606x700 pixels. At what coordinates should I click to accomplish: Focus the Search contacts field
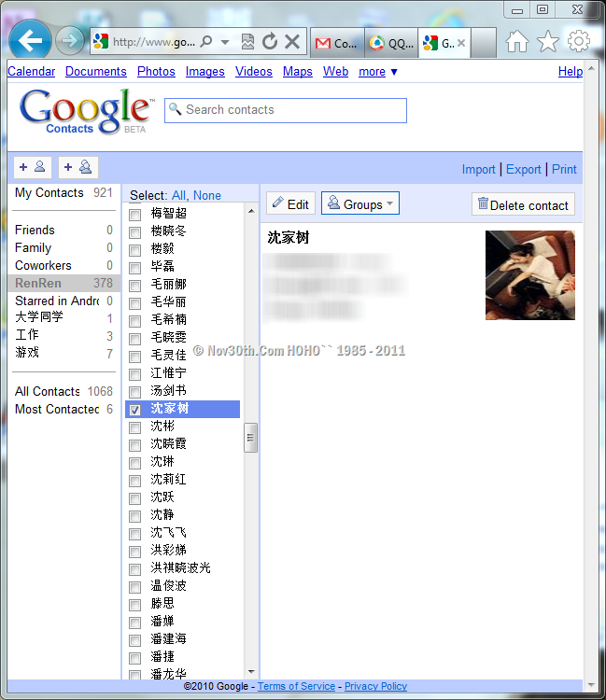pyautogui.click(x=286, y=110)
